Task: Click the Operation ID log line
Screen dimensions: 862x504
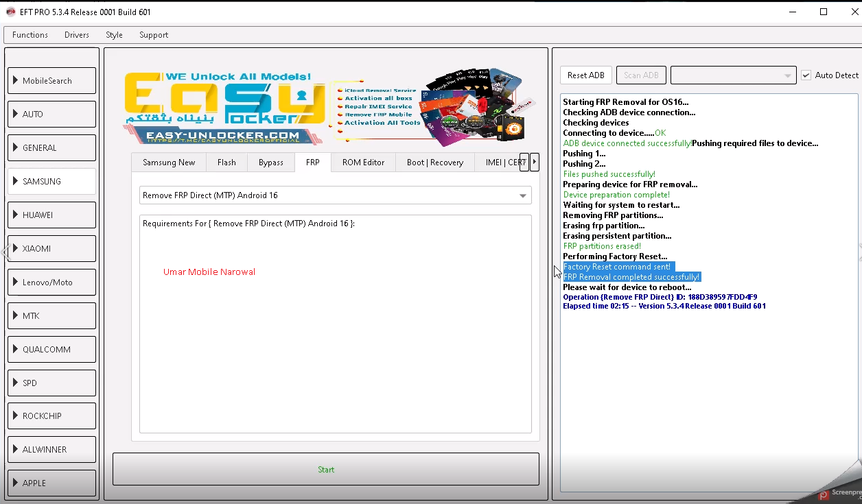Action: (x=660, y=297)
